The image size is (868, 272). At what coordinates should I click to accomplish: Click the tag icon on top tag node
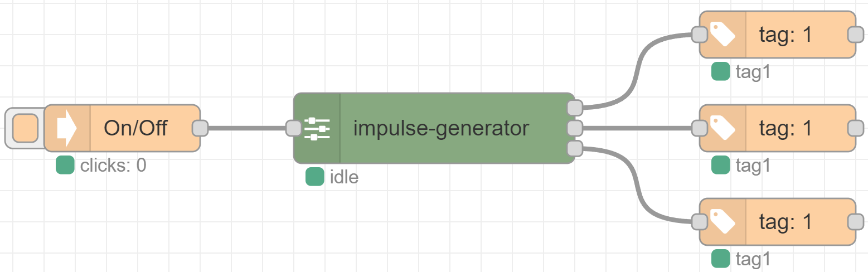point(722,35)
